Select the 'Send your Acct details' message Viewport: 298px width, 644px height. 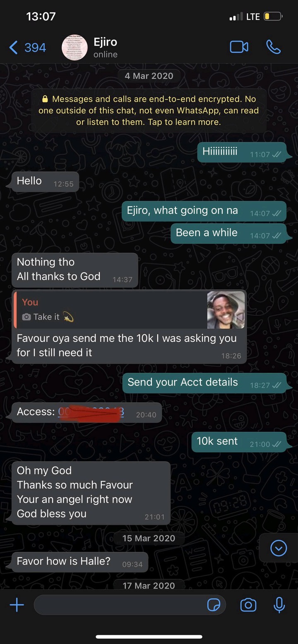click(204, 383)
